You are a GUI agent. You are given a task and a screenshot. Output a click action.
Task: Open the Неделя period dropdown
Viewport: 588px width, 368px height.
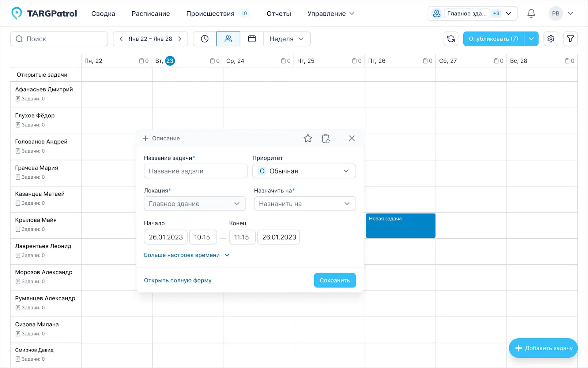[287, 39]
